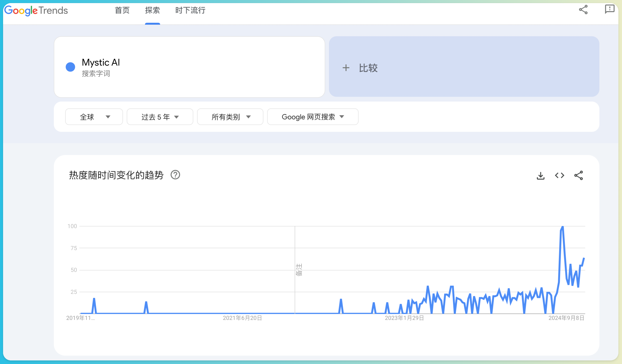Open the 所有类别 category dropdown

coord(230,117)
